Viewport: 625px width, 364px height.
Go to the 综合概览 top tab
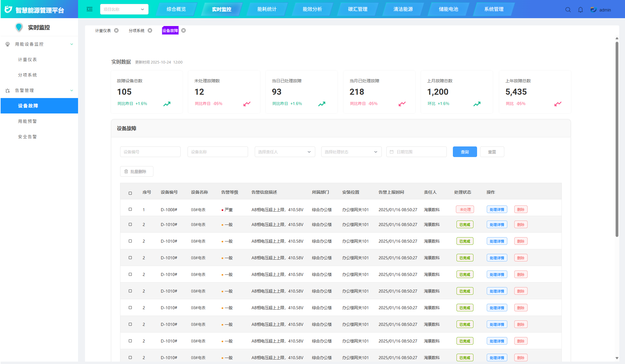176,9
